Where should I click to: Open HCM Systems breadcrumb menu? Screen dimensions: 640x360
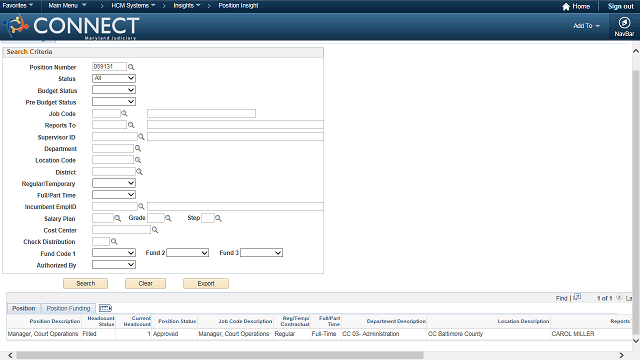click(x=133, y=6)
